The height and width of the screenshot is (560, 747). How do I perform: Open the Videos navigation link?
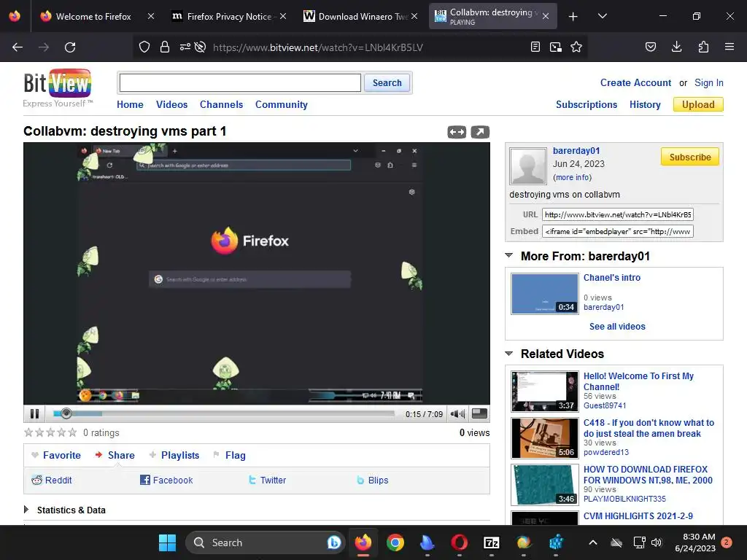(171, 104)
